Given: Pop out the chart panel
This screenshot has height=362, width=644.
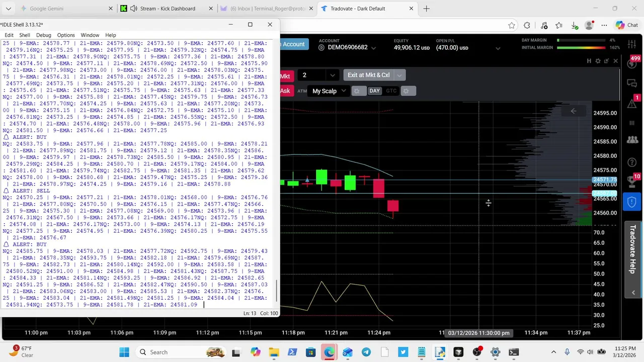Looking at the screenshot, I should tap(606, 61).
